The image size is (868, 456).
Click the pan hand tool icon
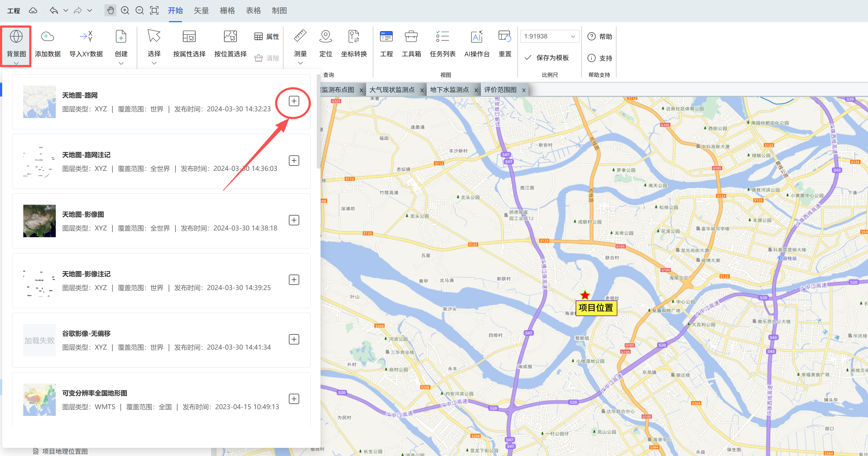110,11
